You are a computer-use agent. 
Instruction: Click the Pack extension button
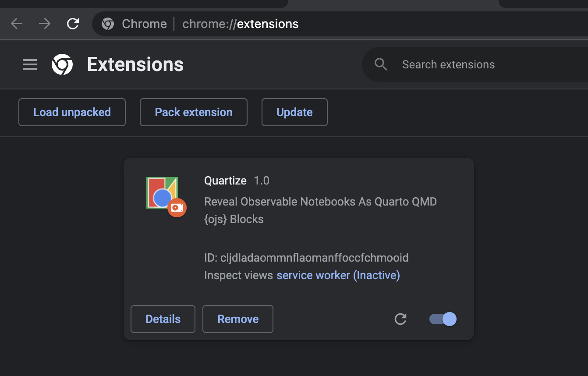(194, 112)
